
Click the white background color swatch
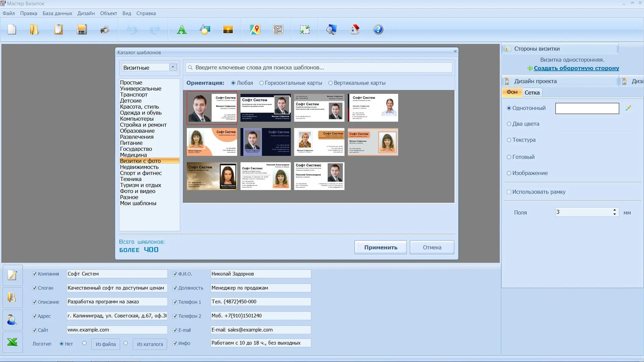[587, 108]
